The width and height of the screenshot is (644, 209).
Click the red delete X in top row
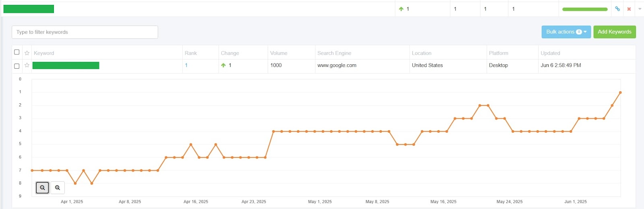click(x=629, y=9)
